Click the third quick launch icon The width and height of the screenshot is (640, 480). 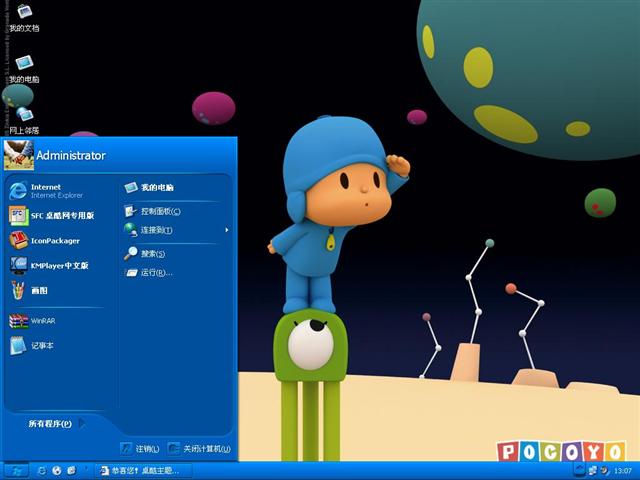tap(71, 471)
